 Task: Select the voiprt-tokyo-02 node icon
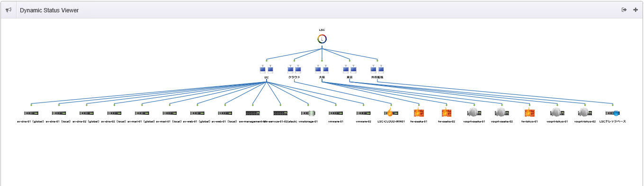pyautogui.click(x=585, y=113)
